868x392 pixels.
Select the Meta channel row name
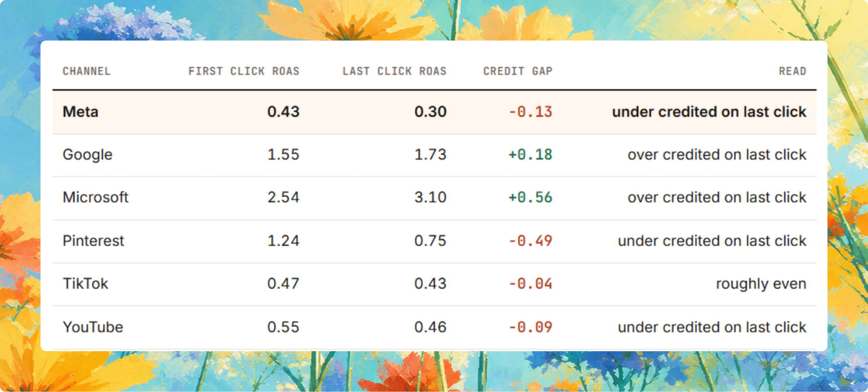click(81, 112)
